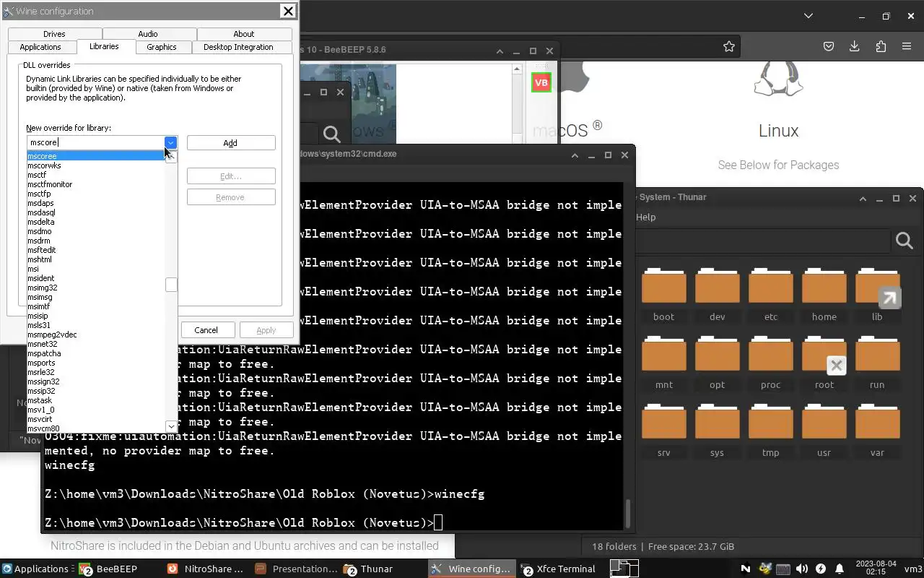Click the Edit... button
The image size is (924, 578).
230,176
